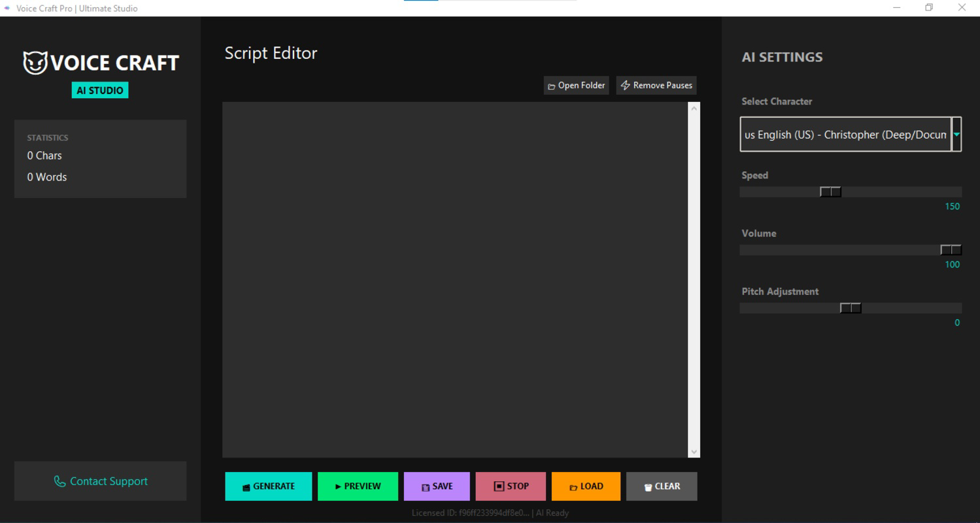
Task: Click the GENERATE button
Action: tap(268, 486)
